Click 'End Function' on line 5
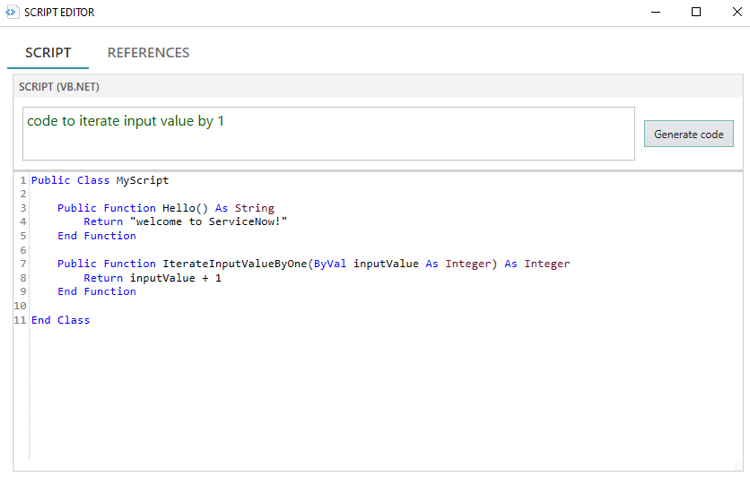The image size is (750, 477). [x=97, y=236]
